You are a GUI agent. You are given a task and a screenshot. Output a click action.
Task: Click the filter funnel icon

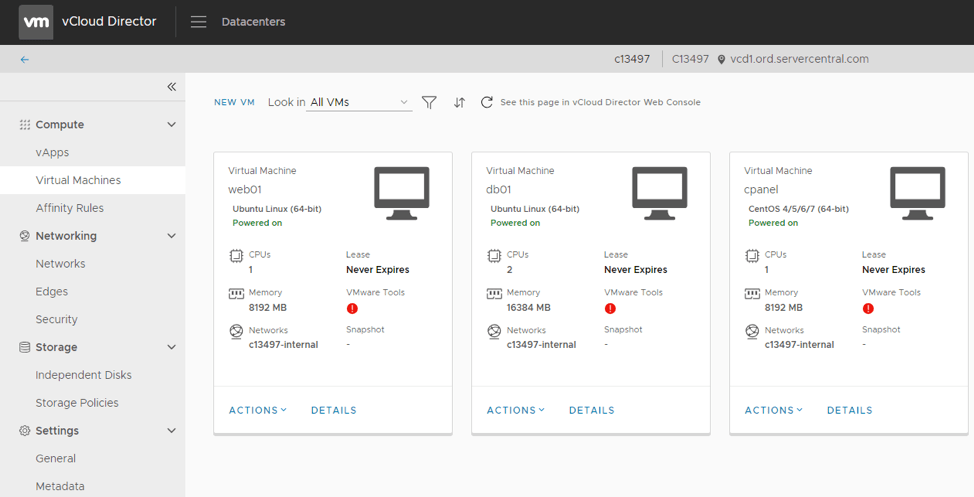coord(429,103)
